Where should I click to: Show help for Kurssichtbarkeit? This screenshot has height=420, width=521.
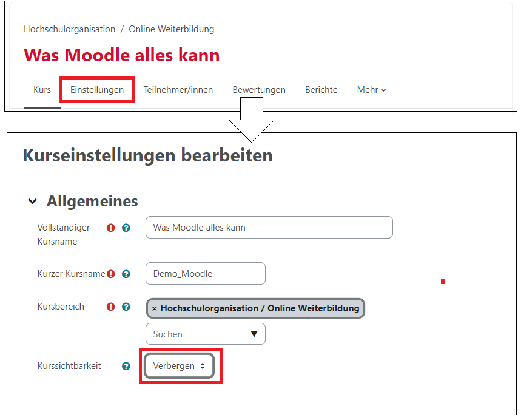point(126,366)
